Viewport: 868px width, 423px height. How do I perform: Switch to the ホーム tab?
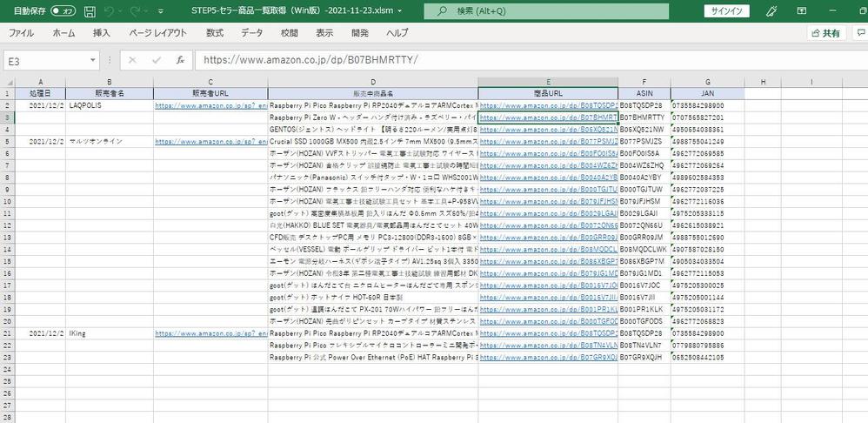[63, 33]
